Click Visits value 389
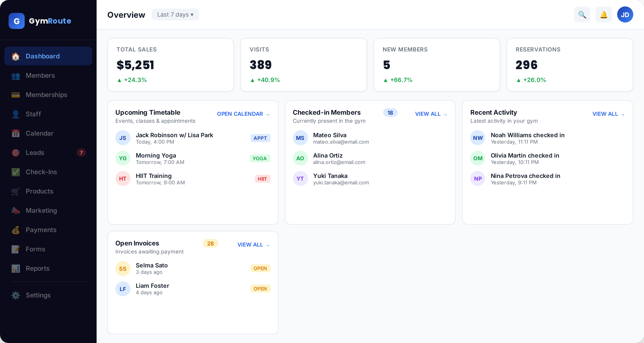Image resolution: width=644 pixels, height=343 pixels. pos(261,65)
